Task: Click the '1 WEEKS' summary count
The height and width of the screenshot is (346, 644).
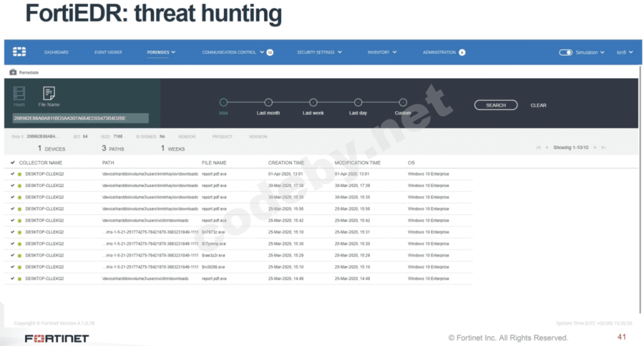Action: tap(172, 148)
